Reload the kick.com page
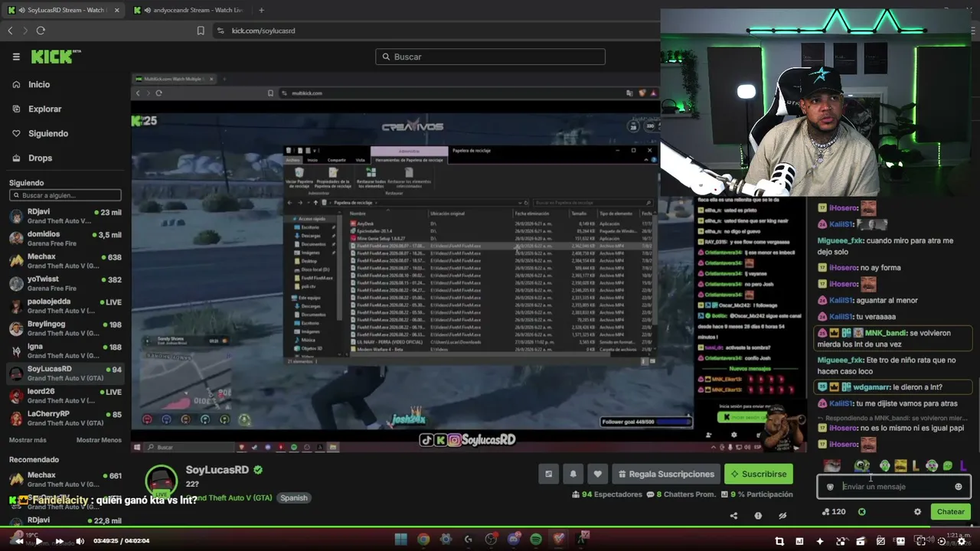The image size is (980, 551). [x=41, y=31]
